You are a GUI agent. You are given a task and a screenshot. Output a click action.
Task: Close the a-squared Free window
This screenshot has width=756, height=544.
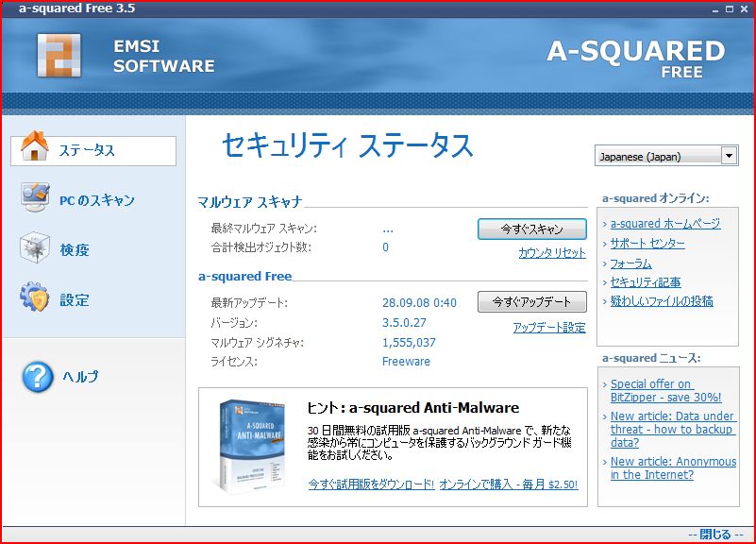pos(745,9)
